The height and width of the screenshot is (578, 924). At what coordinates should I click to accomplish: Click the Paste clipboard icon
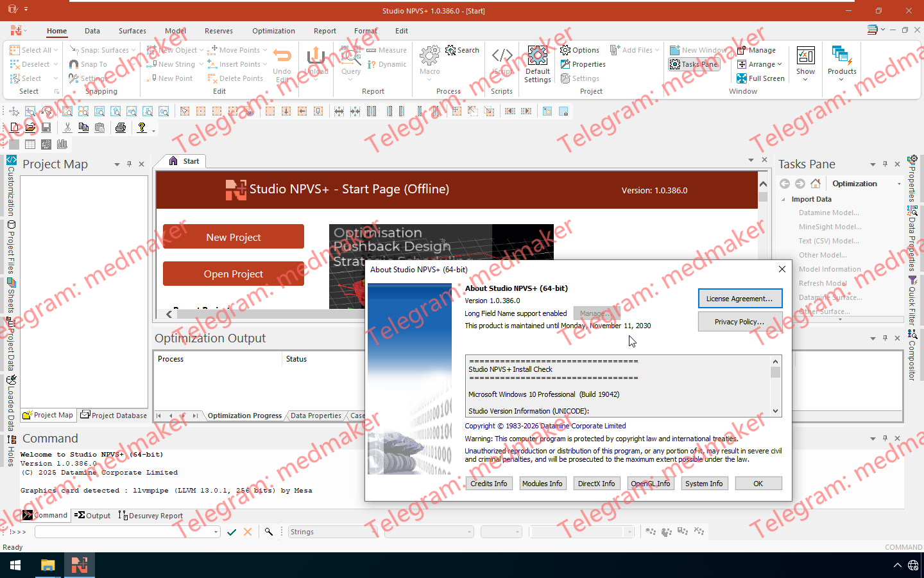tap(99, 128)
